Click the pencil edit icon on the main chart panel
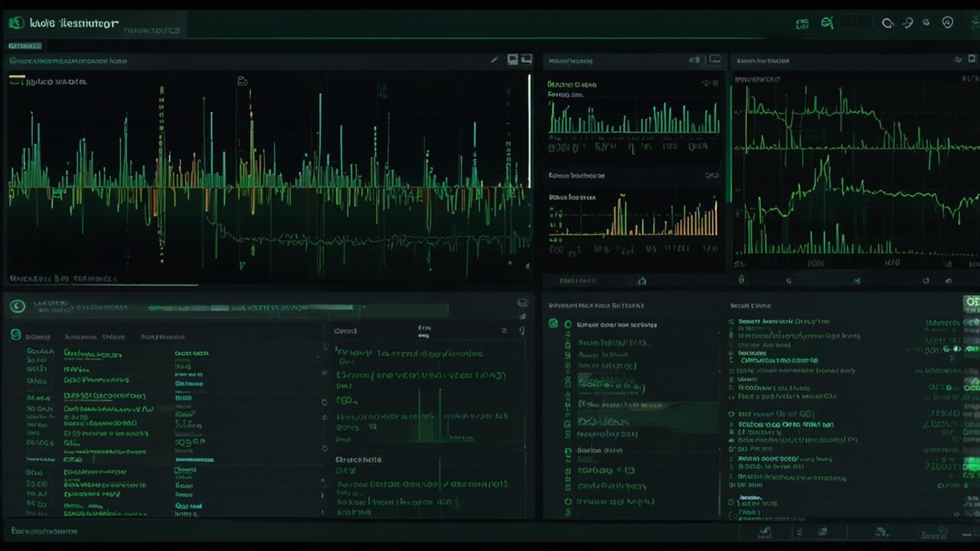Image resolution: width=980 pixels, height=551 pixels. [495, 60]
